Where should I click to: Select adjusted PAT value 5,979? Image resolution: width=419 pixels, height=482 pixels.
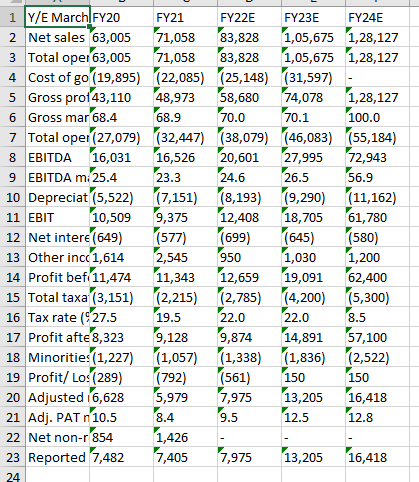click(185, 397)
